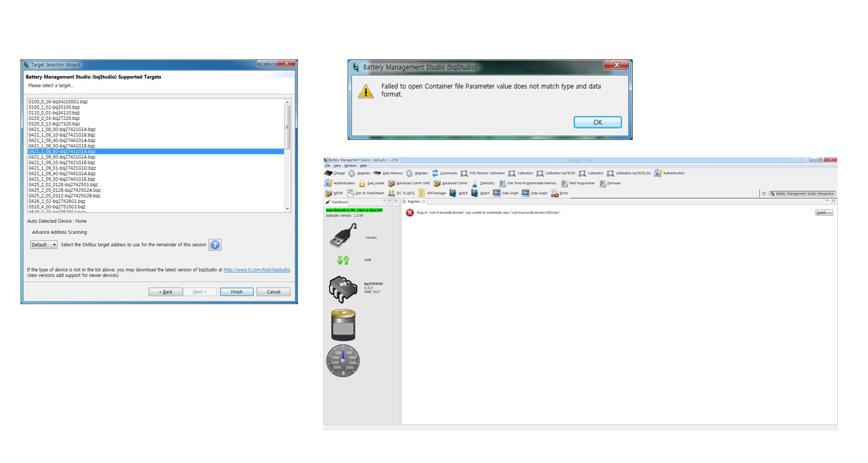
Task: Click the target list scroll up arrow
Action: 288,102
